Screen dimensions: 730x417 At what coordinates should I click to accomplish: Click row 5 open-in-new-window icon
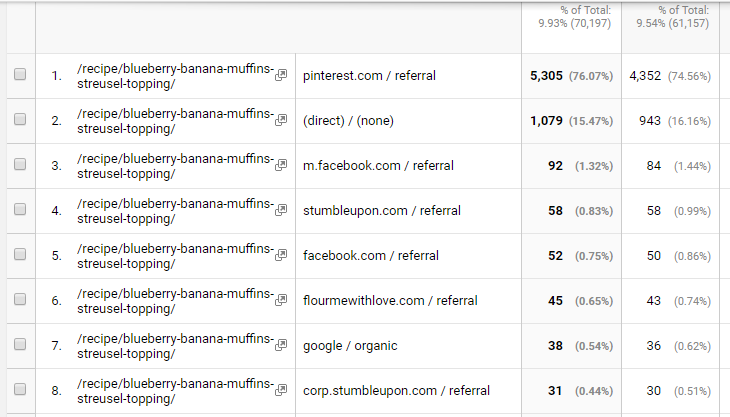[282, 255]
